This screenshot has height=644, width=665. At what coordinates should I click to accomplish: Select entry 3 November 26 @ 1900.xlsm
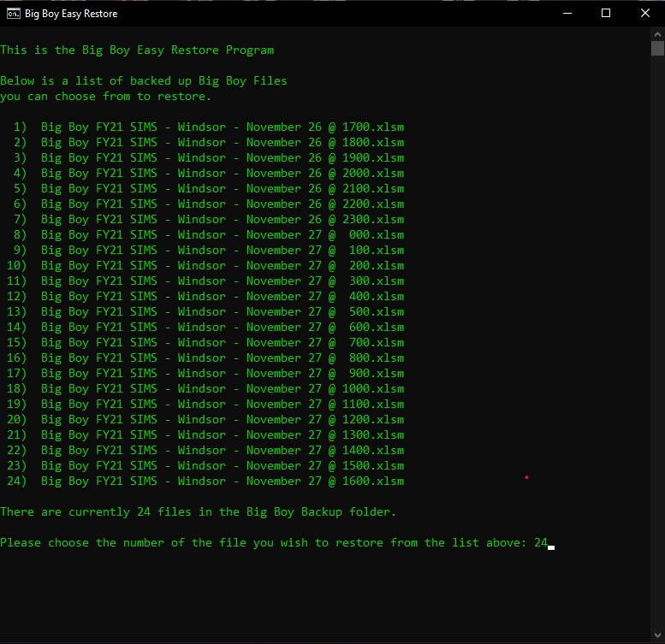209,157
